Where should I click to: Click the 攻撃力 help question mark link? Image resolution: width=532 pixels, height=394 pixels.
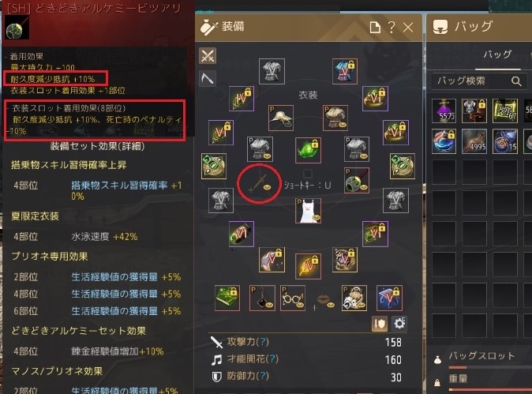[x=263, y=341]
